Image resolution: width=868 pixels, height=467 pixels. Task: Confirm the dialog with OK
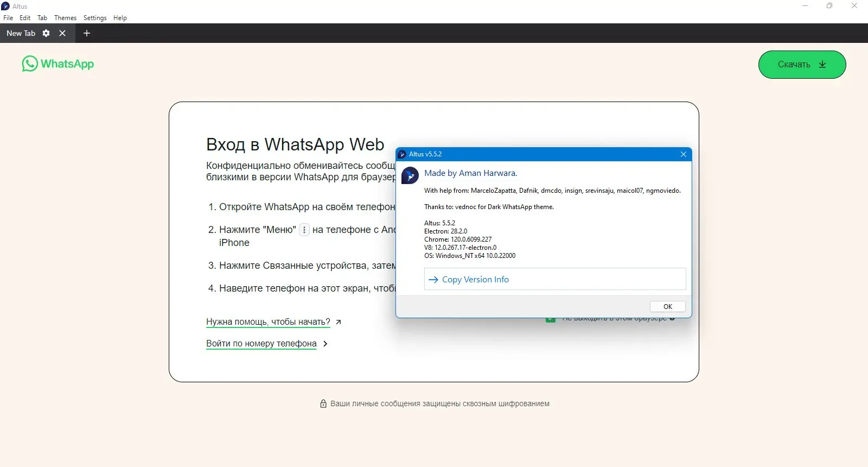pyautogui.click(x=667, y=307)
